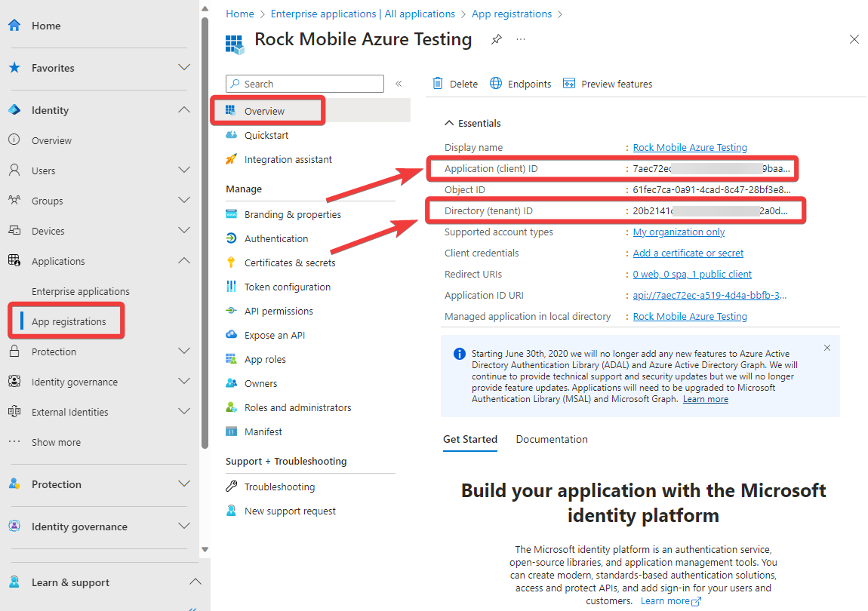Click the Rock Mobile Azure Testing display name link

(690, 147)
